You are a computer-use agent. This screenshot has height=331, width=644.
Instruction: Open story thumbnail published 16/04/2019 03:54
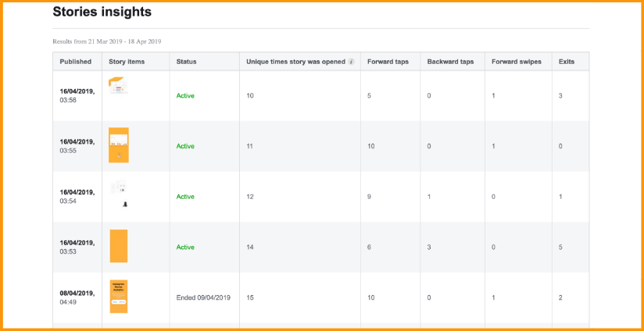click(119, 195)
